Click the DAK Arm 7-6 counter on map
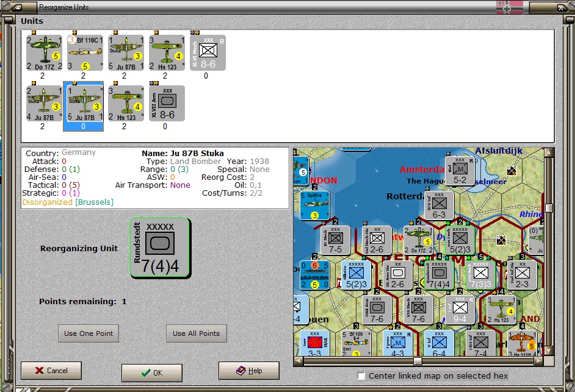 point(377,310)
